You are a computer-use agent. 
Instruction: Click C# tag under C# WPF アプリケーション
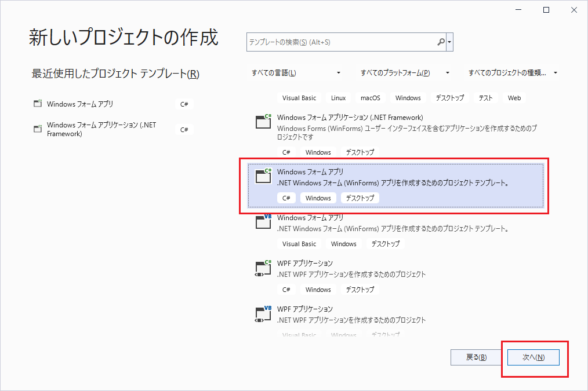point(286,290)
